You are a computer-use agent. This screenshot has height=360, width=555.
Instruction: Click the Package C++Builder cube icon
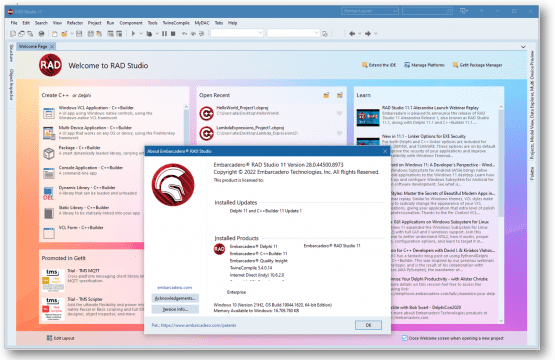49,153
